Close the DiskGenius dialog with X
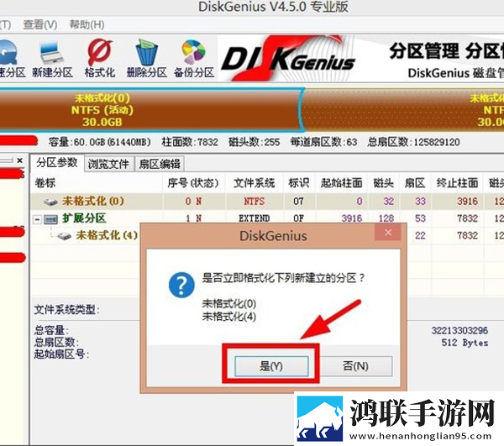Image resolution: width=504 pixels, height=446 pixels. pyautogui.click(x=388, y=233)
